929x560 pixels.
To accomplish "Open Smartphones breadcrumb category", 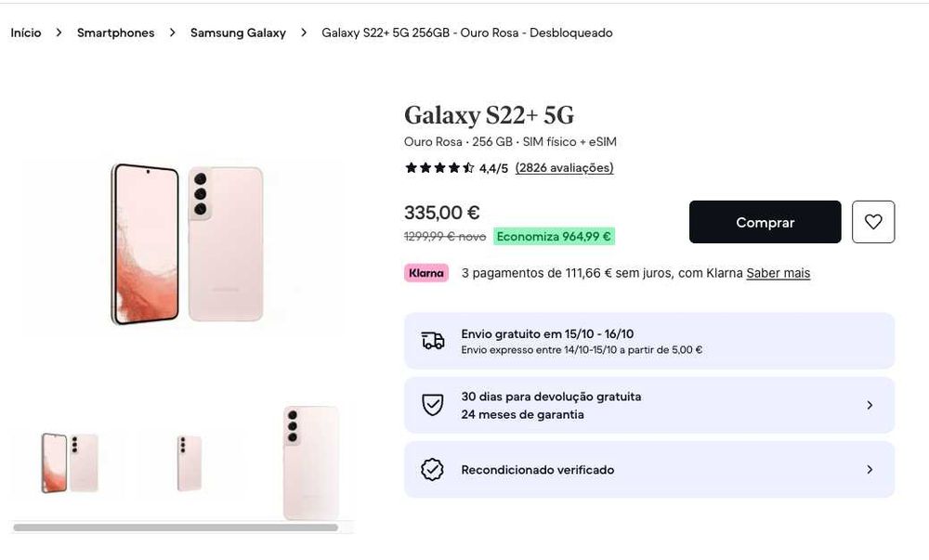I will [x=116, y=33].
